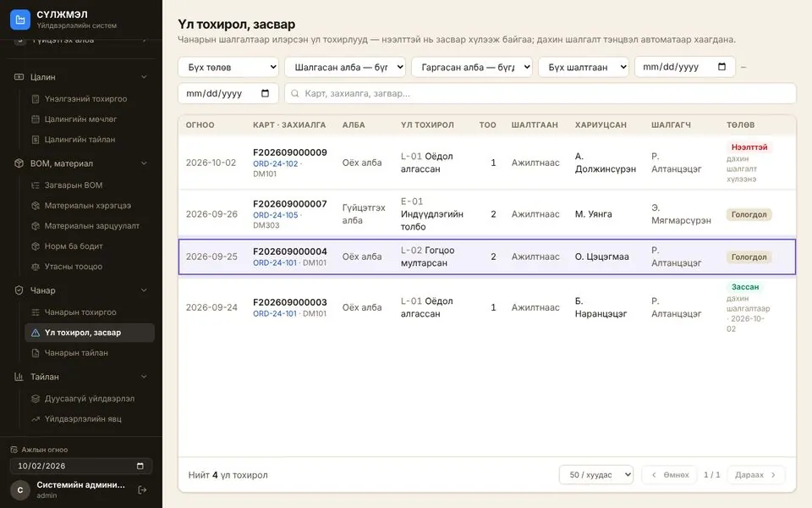Open calendar picker of second date filter

265,93
